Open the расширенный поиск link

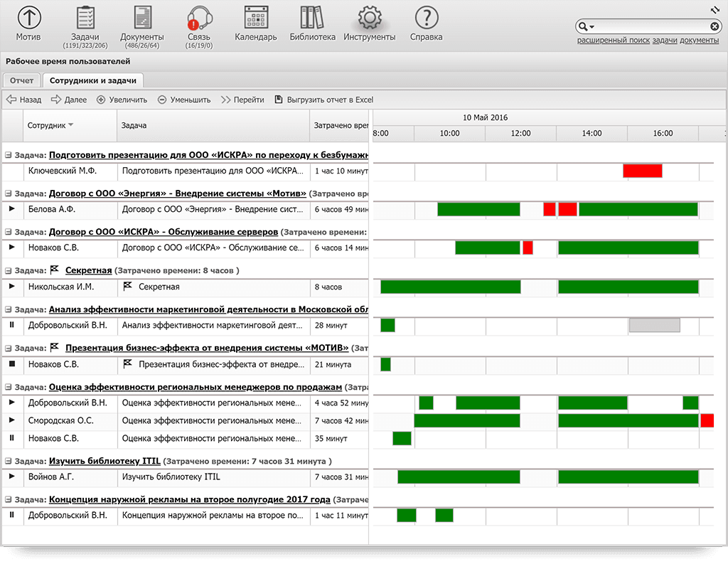[x=614, y=41]
